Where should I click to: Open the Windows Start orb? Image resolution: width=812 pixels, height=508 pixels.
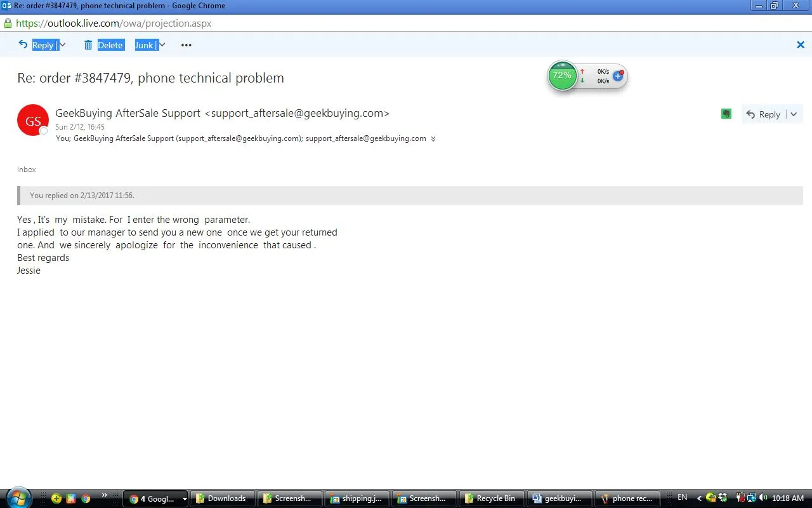(18, 498)
